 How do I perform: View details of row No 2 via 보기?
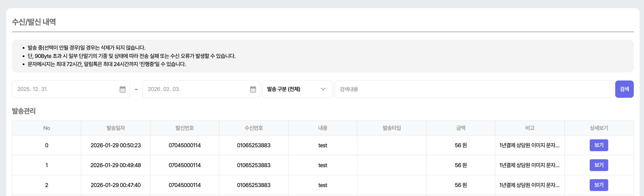point(598,185)
